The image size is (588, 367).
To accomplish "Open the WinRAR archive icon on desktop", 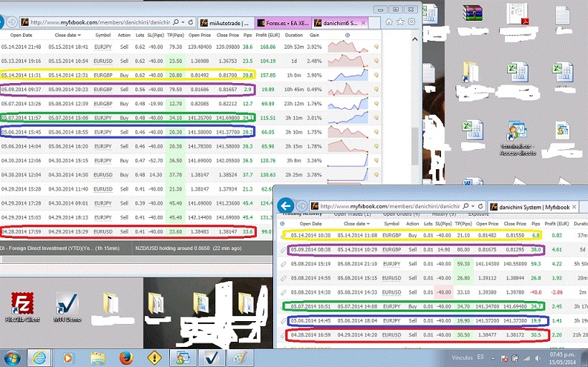I will pos(472,14).
